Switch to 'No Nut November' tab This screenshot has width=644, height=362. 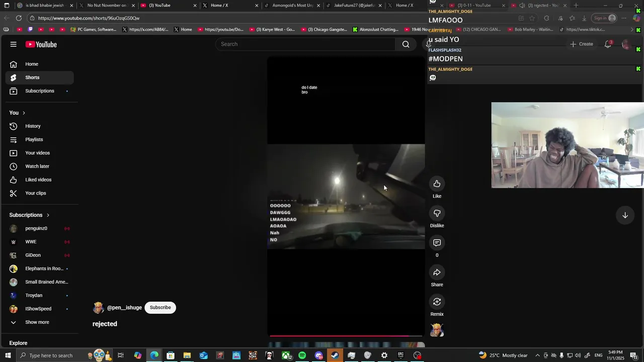pyautogui.click(x=106, y=6)
